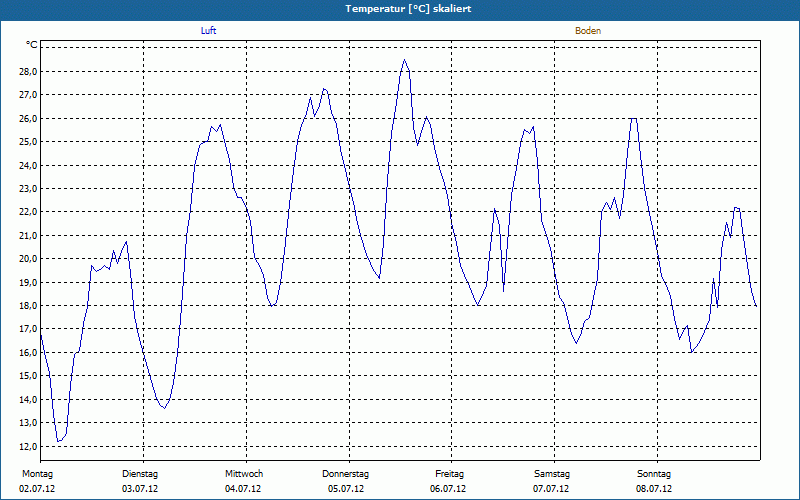Click the 28,0 y-axis value

pos(28,71)
